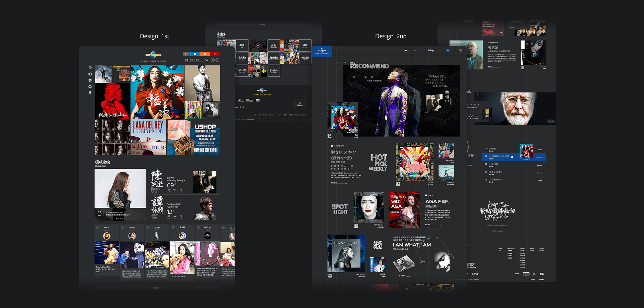Click the next arrow on John Williams banner

[x=553, y=121]
